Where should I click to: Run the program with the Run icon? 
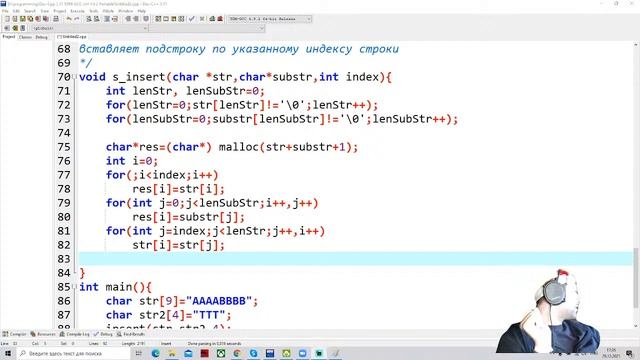point(166,19)
